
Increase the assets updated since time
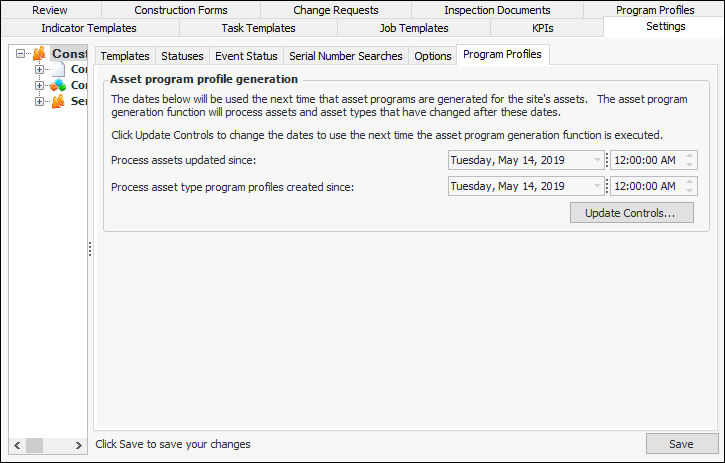tap(690, 156)
